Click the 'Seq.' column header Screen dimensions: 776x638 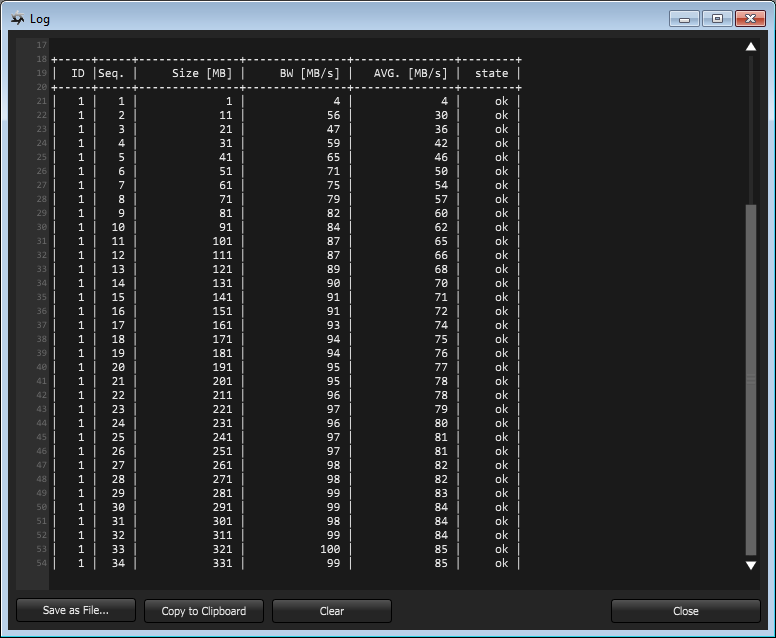[x=111, y=74]
